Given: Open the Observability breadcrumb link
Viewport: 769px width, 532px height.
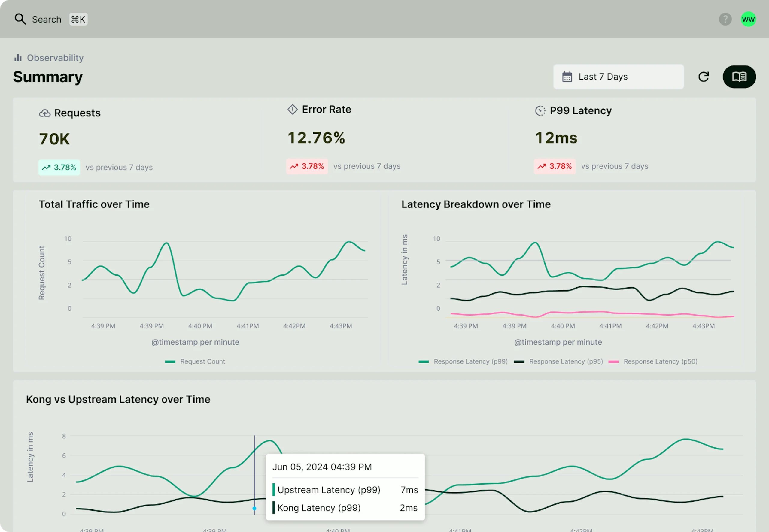Looking at the screenshot, I should click(55, 58).
